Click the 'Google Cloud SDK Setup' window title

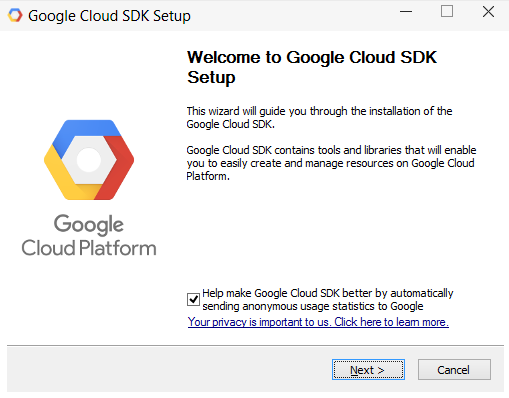click(x=109, y=16)
